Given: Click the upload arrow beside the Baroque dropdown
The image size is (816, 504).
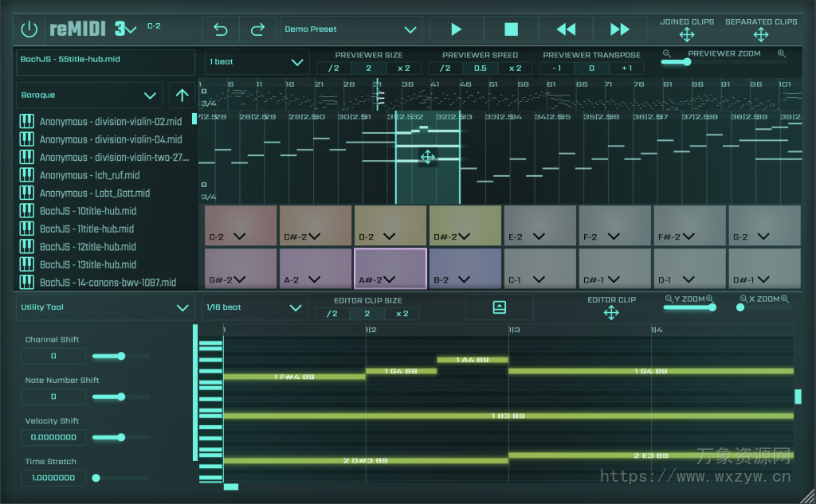Looking at the screenshot, I should point(182,95).
